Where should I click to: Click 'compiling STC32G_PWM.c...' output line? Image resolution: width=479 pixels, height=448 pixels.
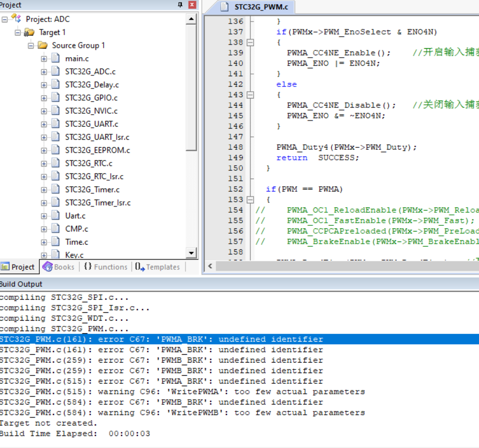pyautogui.click(x=64, y=329)
